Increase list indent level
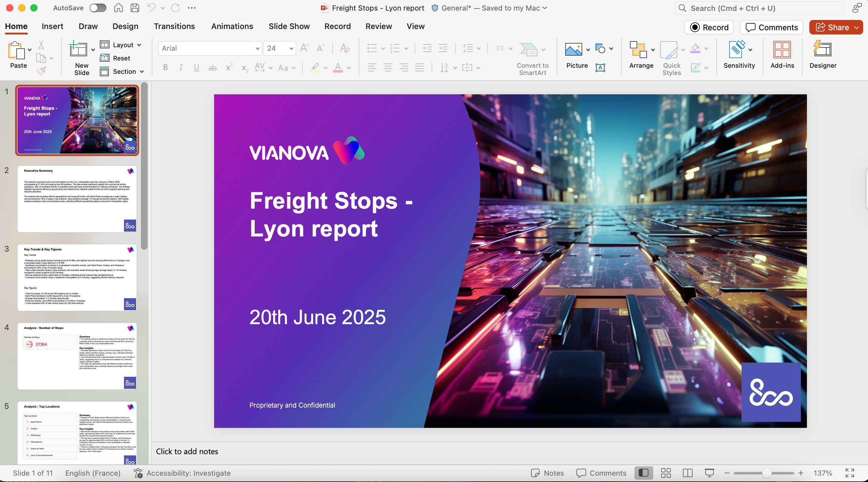Viewport: 868px width, 482px height. pos(443,48)
